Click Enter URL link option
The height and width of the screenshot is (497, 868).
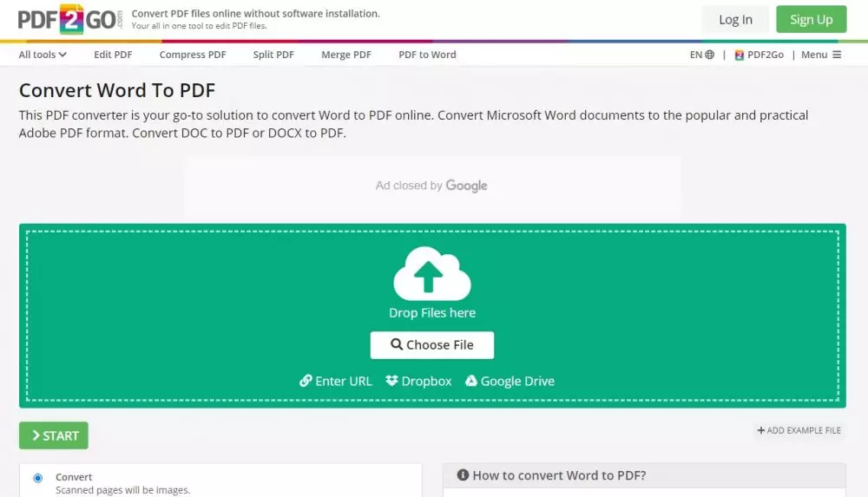pyautogui.click(x=336, y=381)
